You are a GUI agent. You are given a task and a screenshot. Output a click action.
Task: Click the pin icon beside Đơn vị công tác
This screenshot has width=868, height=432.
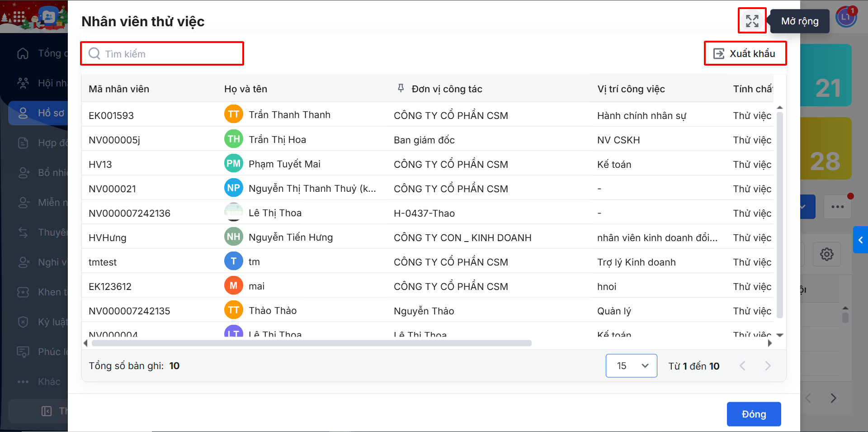[x=401, y=88]
